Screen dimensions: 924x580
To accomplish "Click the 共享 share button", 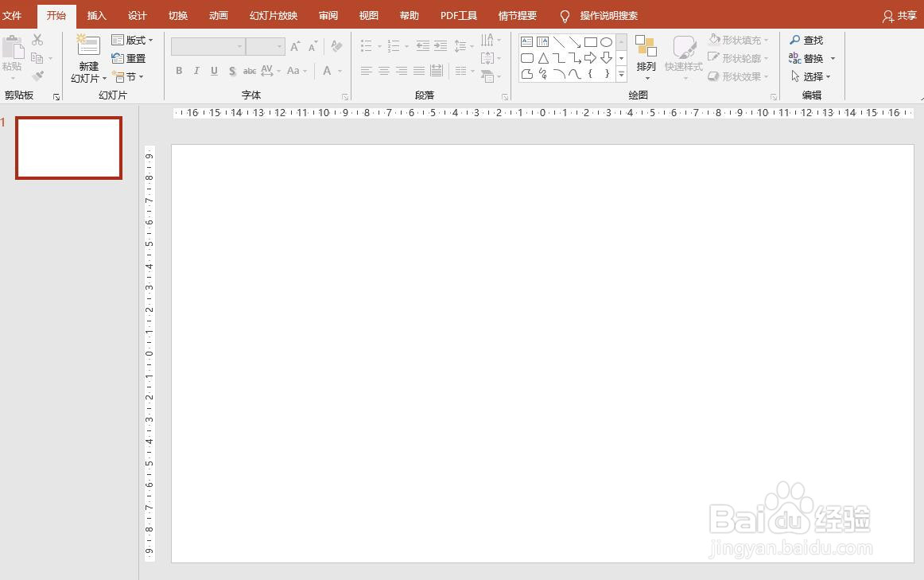I will (899, 16).
